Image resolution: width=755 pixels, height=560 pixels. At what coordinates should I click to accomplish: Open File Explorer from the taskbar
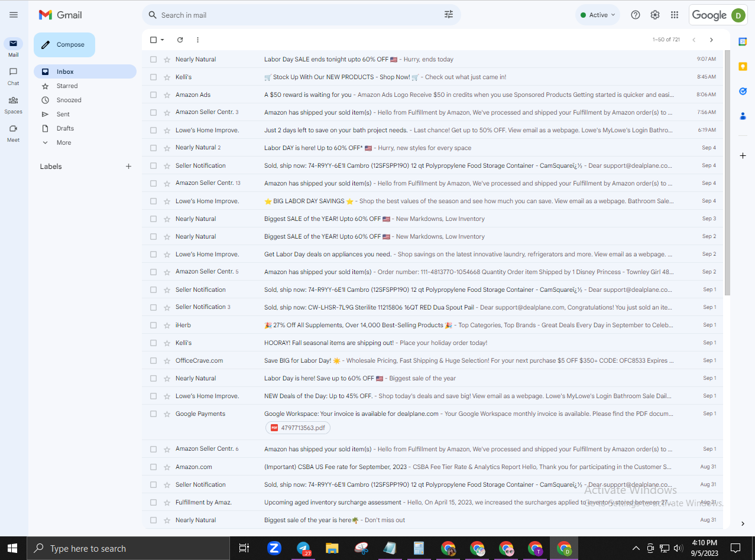click(x=332, y=548)
